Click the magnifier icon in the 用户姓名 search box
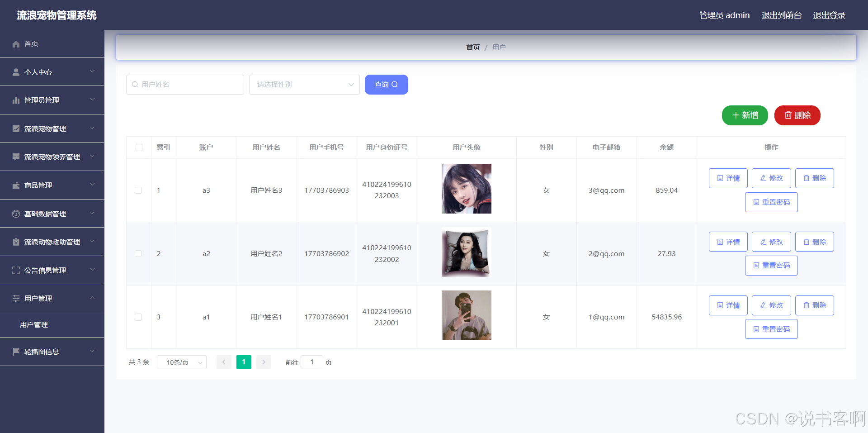The height and width of the screenshot is (433, 868). click(x=135, y=85)
